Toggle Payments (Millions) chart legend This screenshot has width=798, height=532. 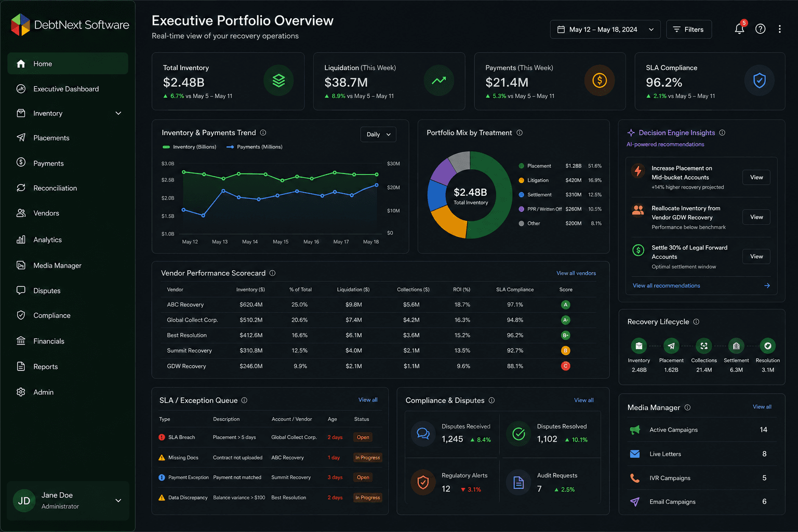[x=255, y=147]
